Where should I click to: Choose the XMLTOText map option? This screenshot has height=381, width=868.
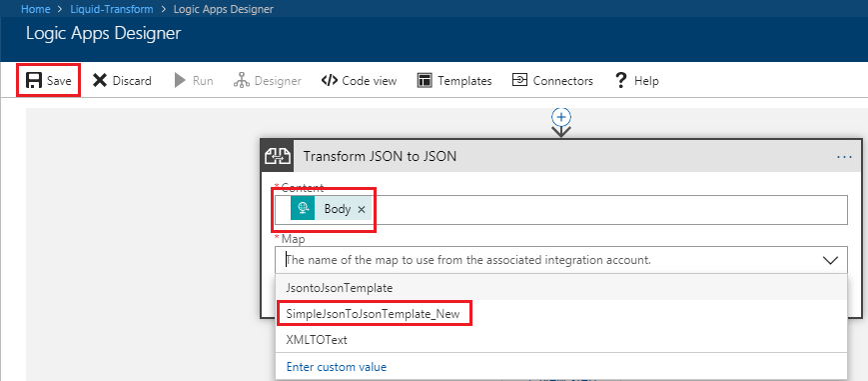pos(561,340)
